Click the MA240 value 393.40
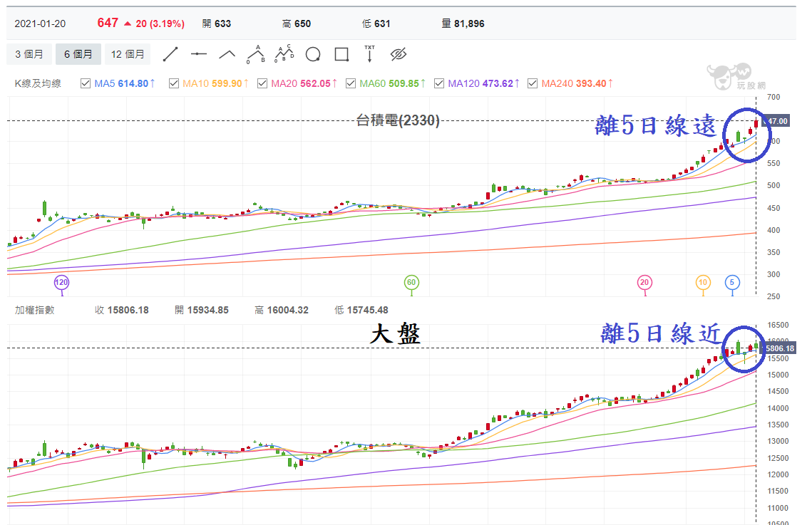This screenshot has width=812, height=525. pos(591,83)
